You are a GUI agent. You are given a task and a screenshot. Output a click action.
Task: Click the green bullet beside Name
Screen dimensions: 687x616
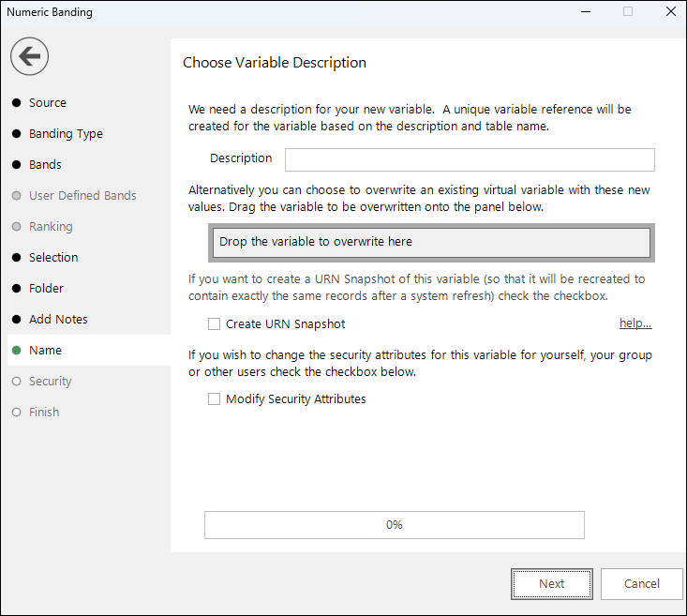(17, 351)
